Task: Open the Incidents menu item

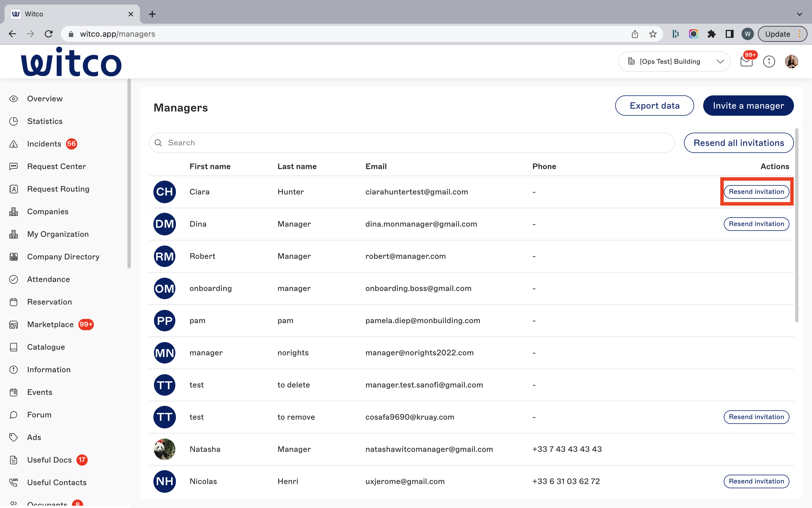Action: click(44, 144)
